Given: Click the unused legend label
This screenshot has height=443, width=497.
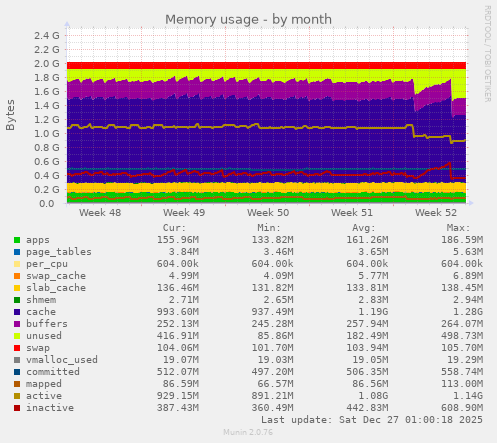Looking at the screenshot, I should [x=44, y=336].
